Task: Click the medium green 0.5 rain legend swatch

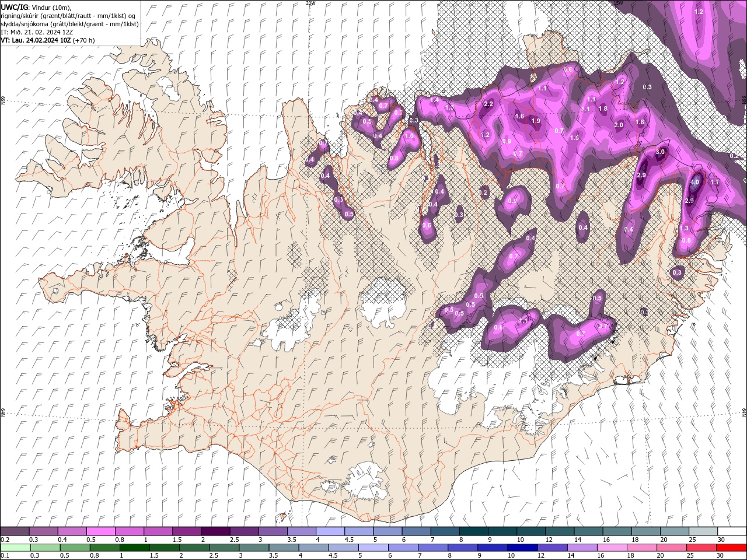Action: [75, 548]
